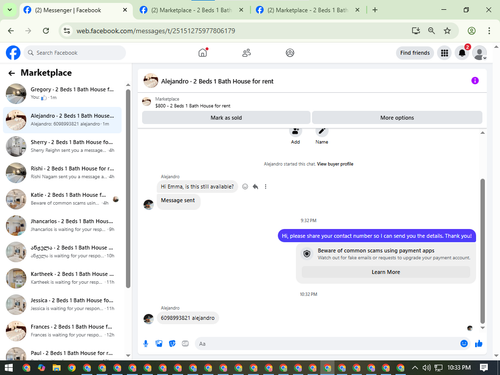Viewport: 500px width, 375px height.
Task: Reload the page
Action: click(x=46, y=31)
